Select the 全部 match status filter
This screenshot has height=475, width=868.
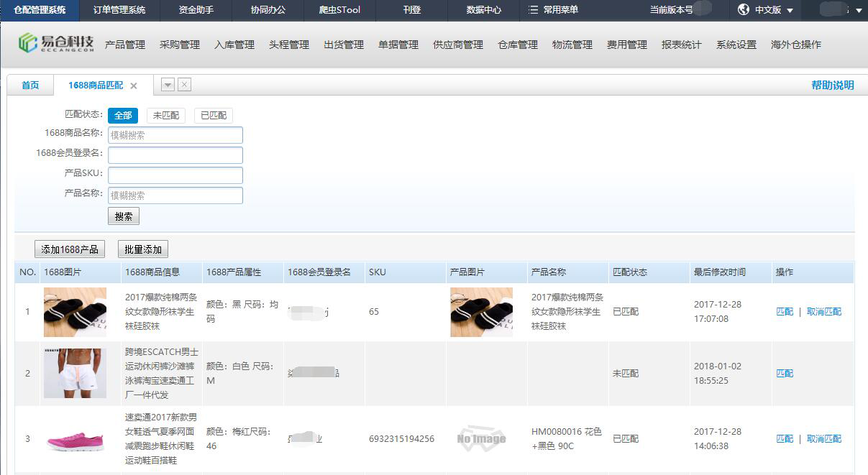pos(122,115)
